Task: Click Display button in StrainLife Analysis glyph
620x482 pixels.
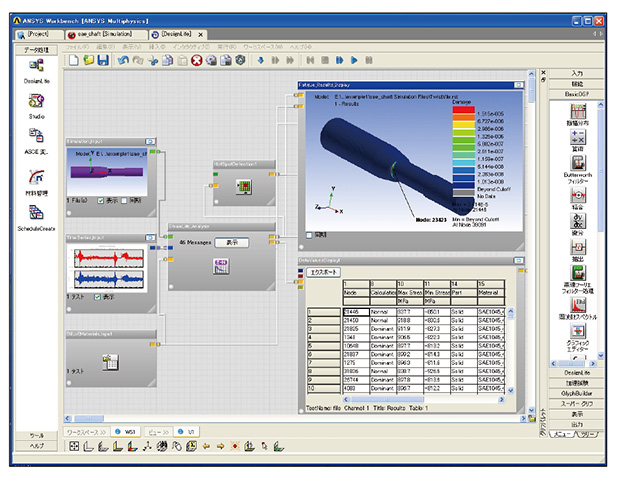Action: coord(232,242)
